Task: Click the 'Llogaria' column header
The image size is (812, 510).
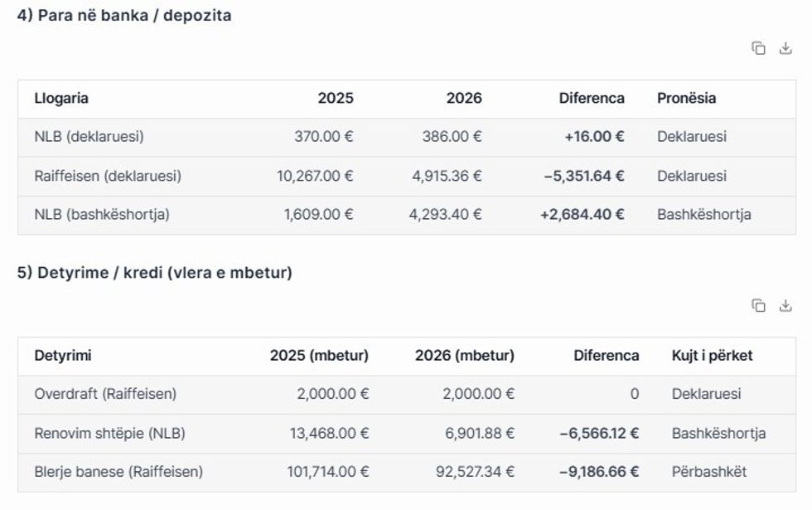Action: click(61, 98)
